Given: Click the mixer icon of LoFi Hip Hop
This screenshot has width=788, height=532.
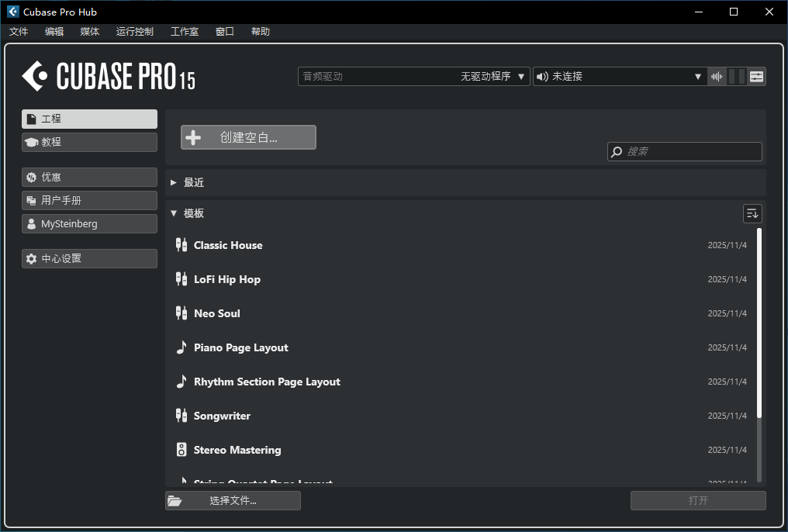Looking at the screenshot, I should click(x=181, y=279).
